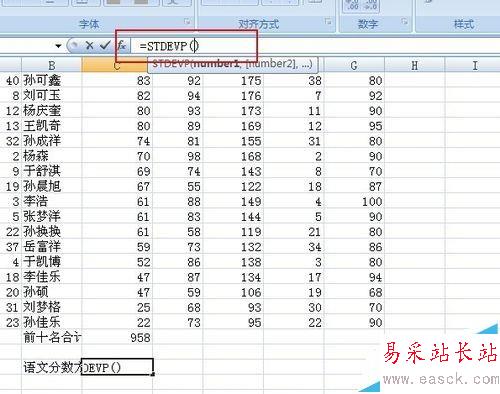Click score 25 in 刘梦格's row
500x394 pixels.
point(117,307)
